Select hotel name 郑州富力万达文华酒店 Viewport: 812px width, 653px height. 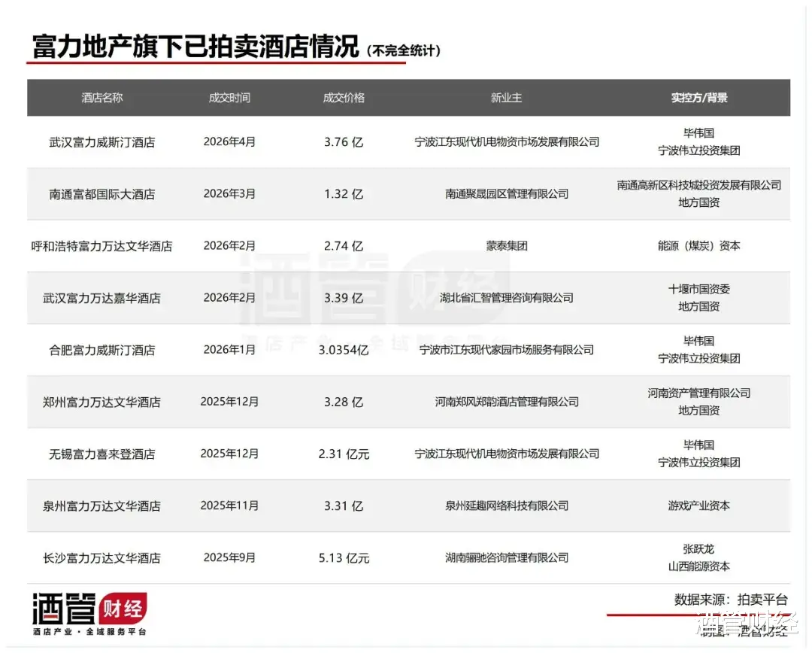(x=102, y=402)
